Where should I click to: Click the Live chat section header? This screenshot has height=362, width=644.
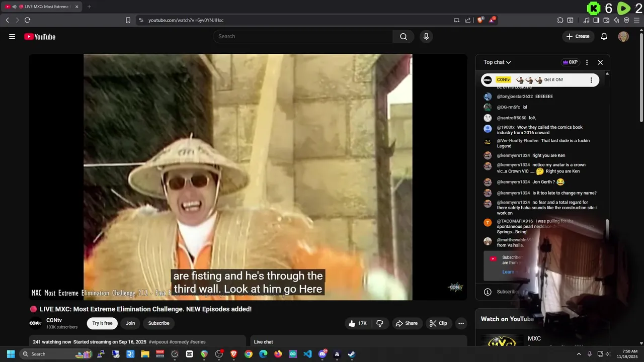click(x=264, y=342)
